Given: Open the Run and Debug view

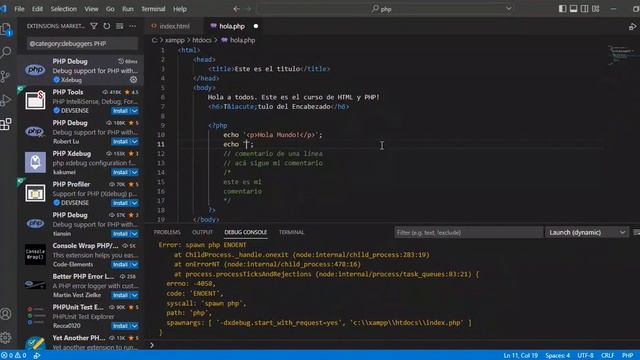Looking at the screenshot, I should click(6, 100).
